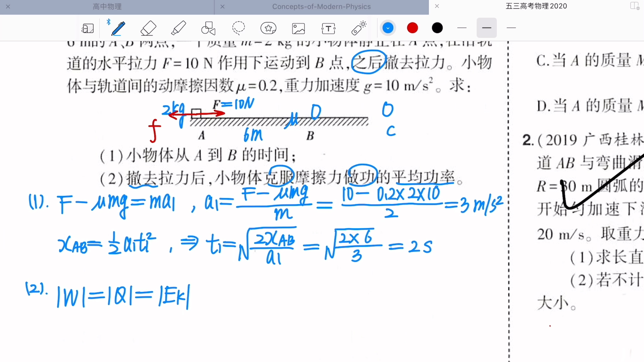Select the Text tool

[x=328, y=28]
